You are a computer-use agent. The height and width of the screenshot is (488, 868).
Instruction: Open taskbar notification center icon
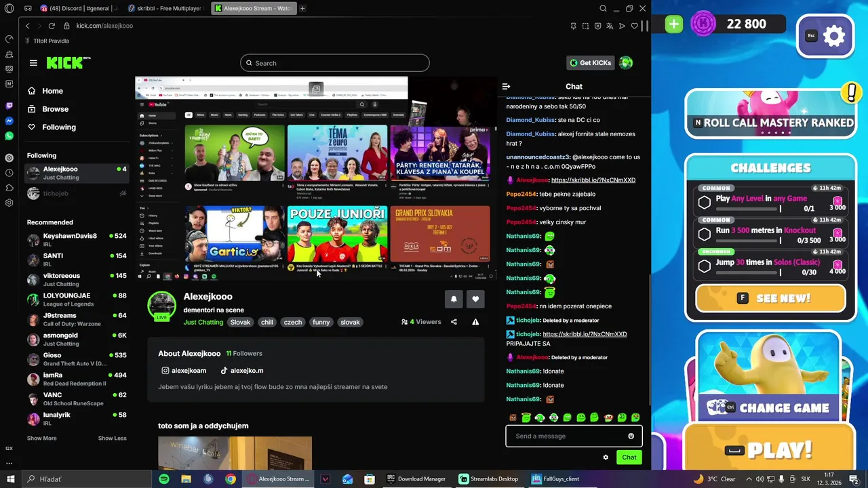point(854,479)
